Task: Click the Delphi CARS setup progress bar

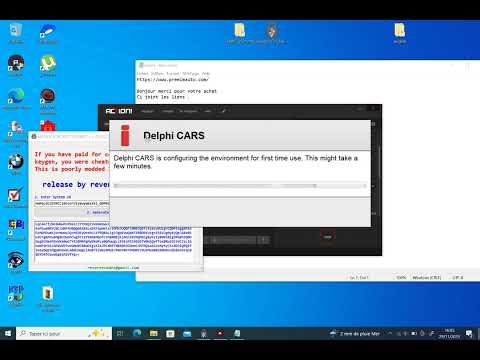Action: [240, 186]
